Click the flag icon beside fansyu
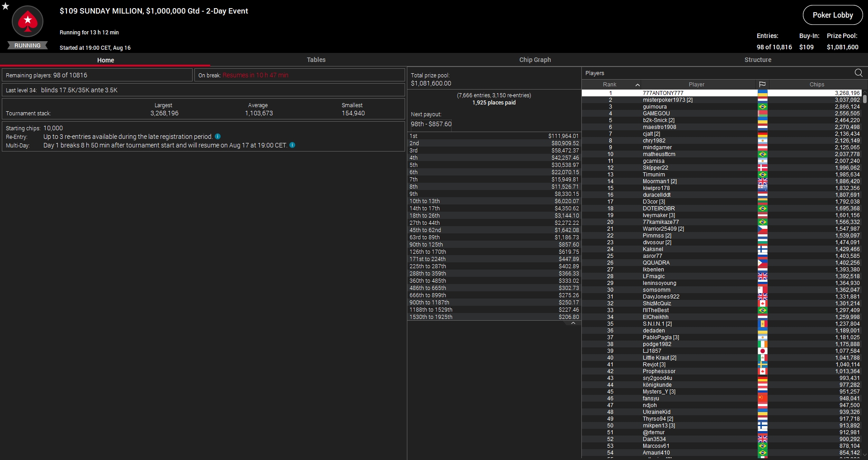 click(x=763, y=398)
